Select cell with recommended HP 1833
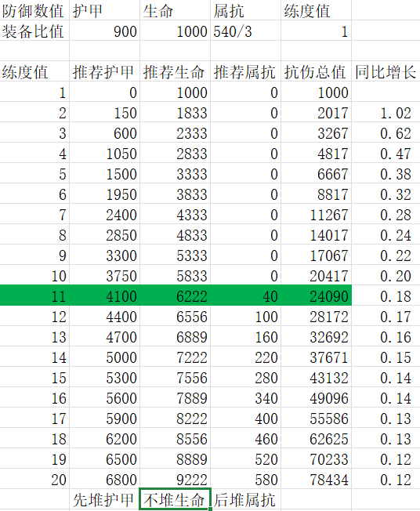 pos(175,112)
